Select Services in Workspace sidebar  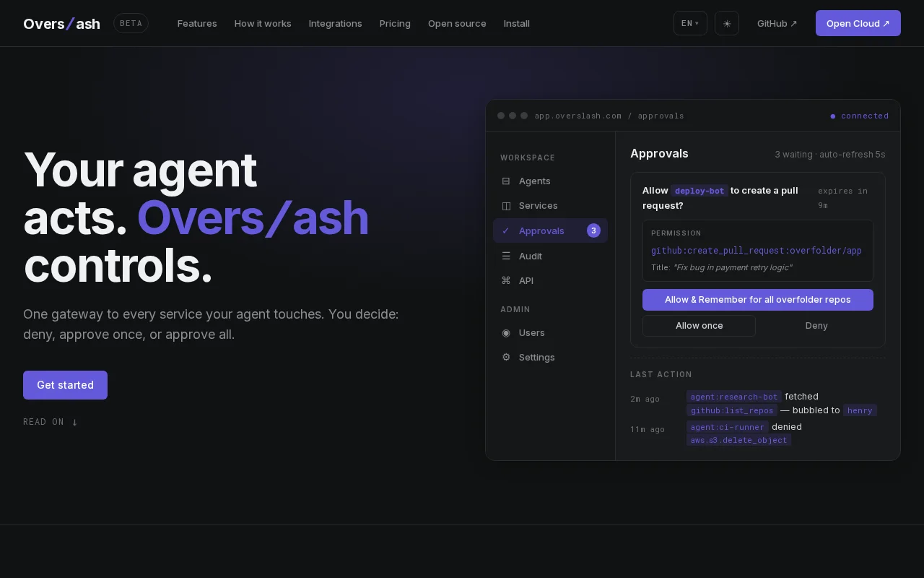550,205
